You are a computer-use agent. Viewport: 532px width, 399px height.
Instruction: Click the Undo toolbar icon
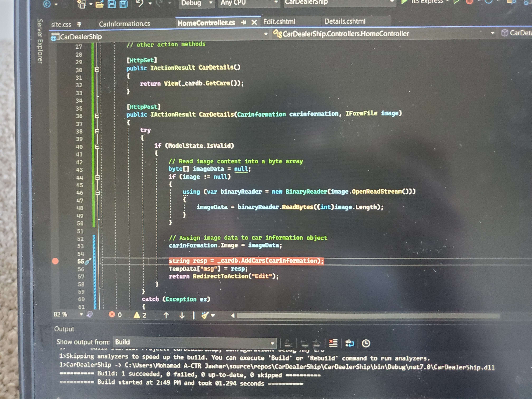click(140, 3)
